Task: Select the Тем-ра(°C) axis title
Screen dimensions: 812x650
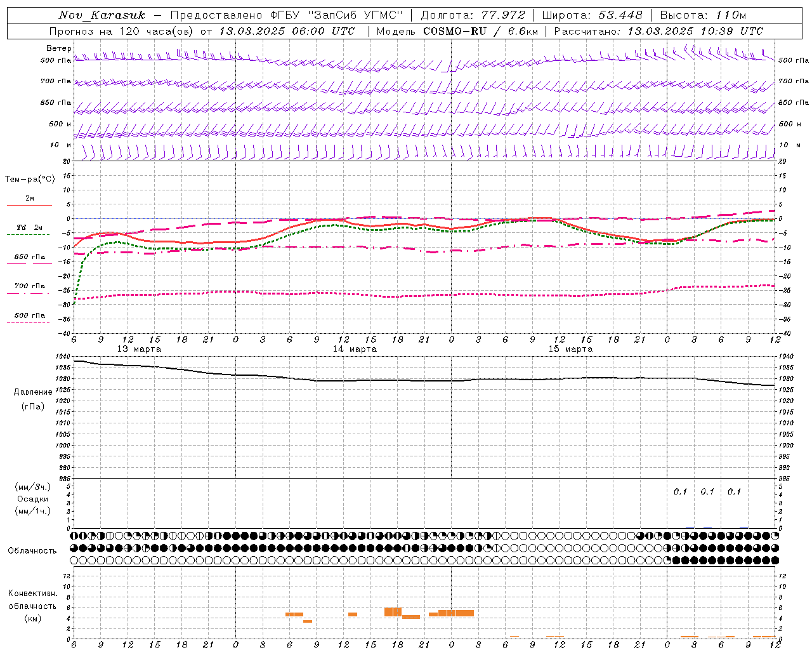Action: click(30, 180)
